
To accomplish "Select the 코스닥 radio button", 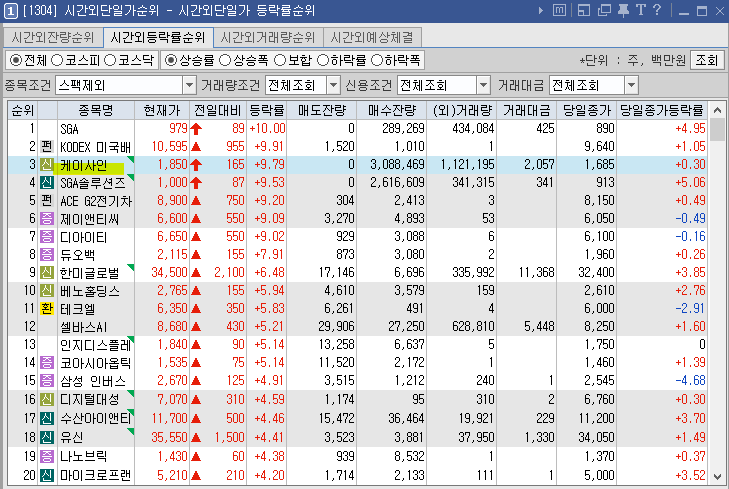I will click(x=110, y=60).
